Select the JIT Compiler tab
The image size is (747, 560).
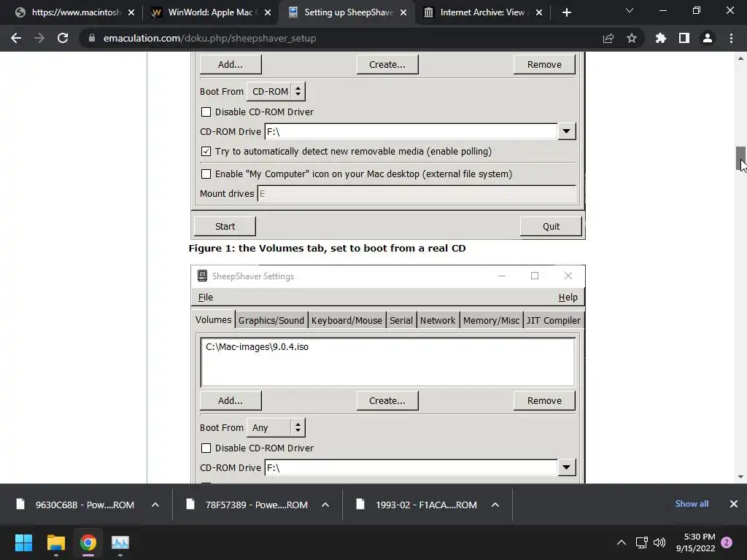point(553,321)
